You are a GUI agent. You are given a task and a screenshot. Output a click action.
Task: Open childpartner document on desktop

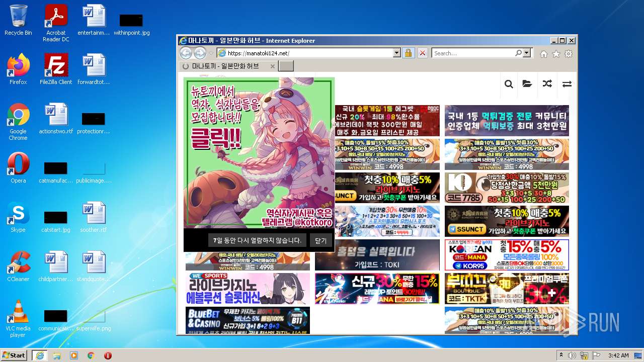[56, 266]
